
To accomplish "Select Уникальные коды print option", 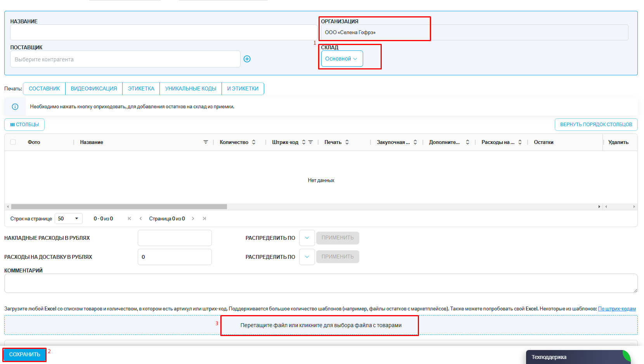I will tap(190, 88).
